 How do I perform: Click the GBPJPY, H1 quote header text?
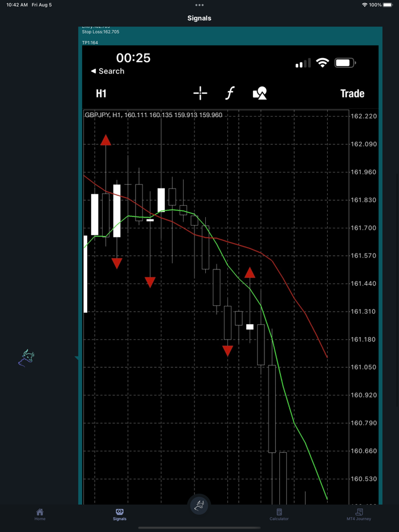[153, 115]
